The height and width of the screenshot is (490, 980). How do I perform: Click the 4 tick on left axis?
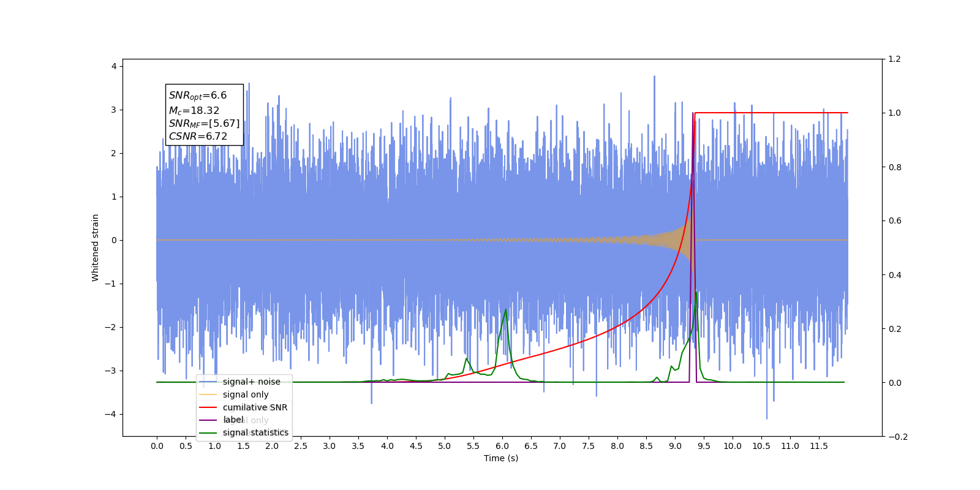(x=114, y=66)
